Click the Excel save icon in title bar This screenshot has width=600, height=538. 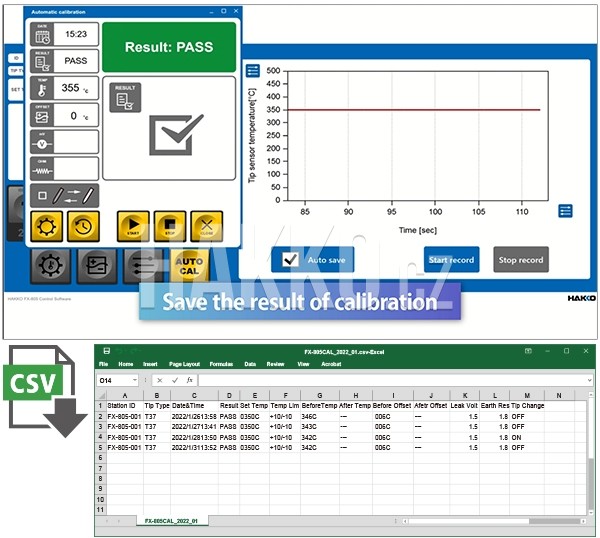tap(107, 351)
